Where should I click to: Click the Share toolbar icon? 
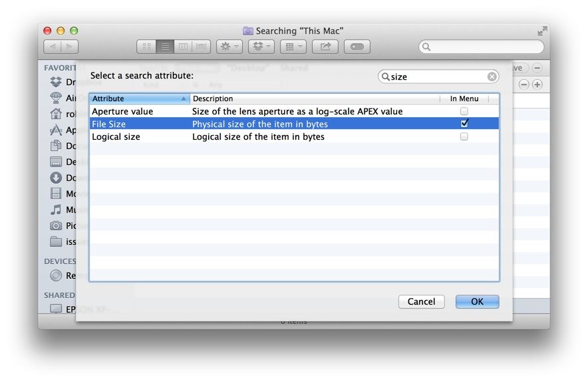[x=325, y=47]
